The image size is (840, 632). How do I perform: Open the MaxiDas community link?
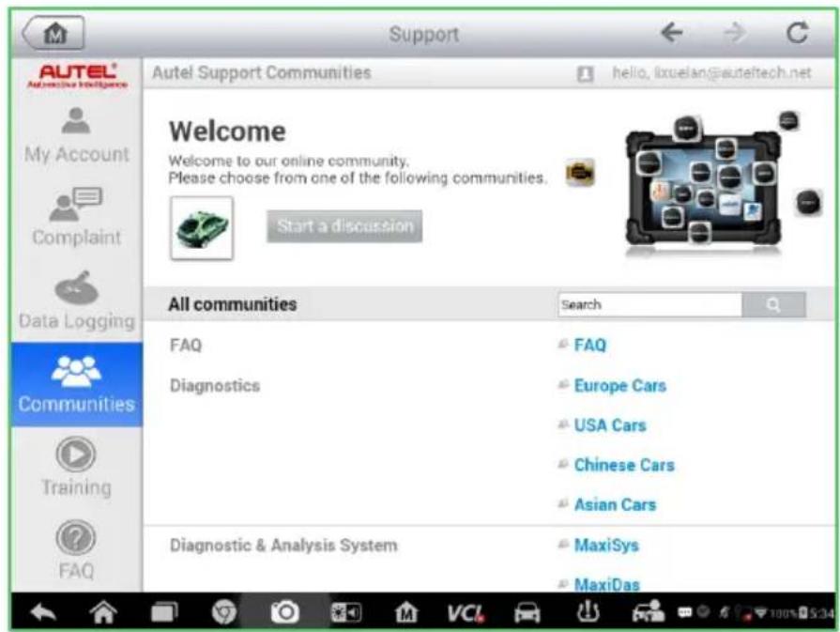607,584
